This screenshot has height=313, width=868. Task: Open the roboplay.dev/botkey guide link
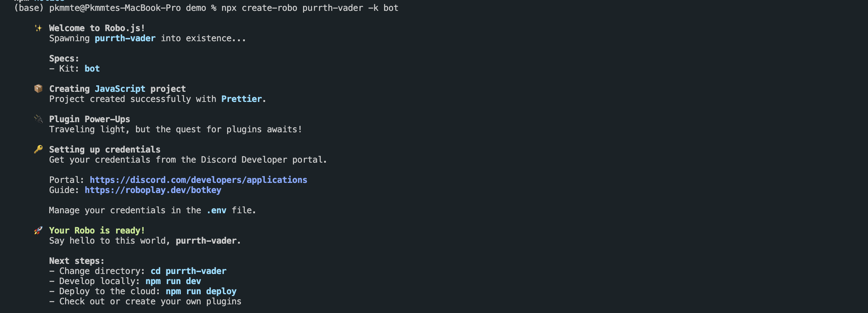coord(153,190)
